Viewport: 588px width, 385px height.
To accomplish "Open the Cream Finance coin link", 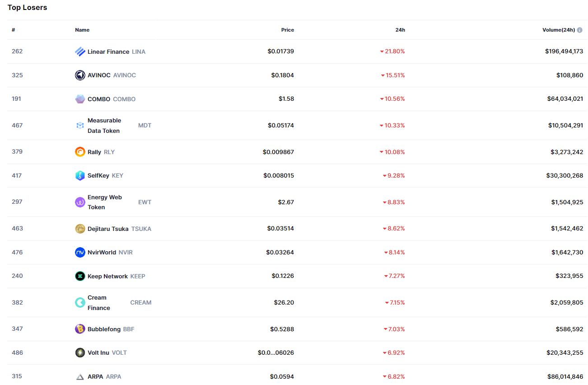I will tap(99, 303).
